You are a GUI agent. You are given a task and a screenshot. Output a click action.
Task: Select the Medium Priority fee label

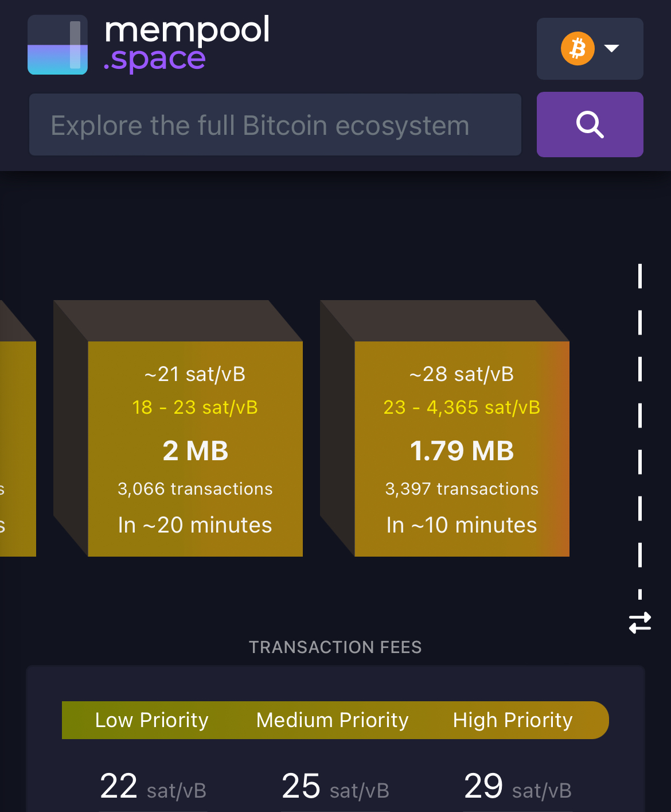click(x=332, y=720)
